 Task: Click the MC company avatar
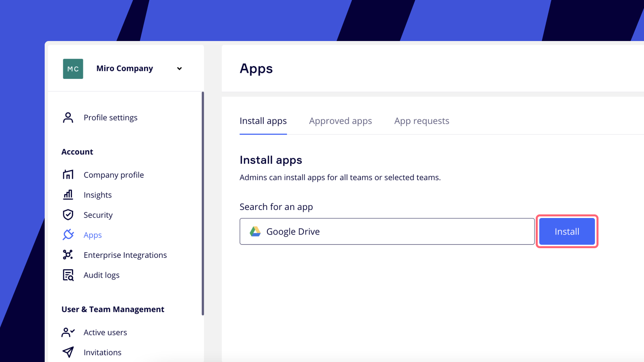click(73, 69)
